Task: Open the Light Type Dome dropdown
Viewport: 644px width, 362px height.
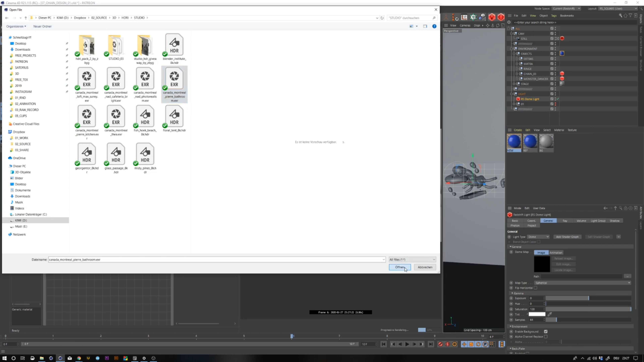Action: click(538, 237)
